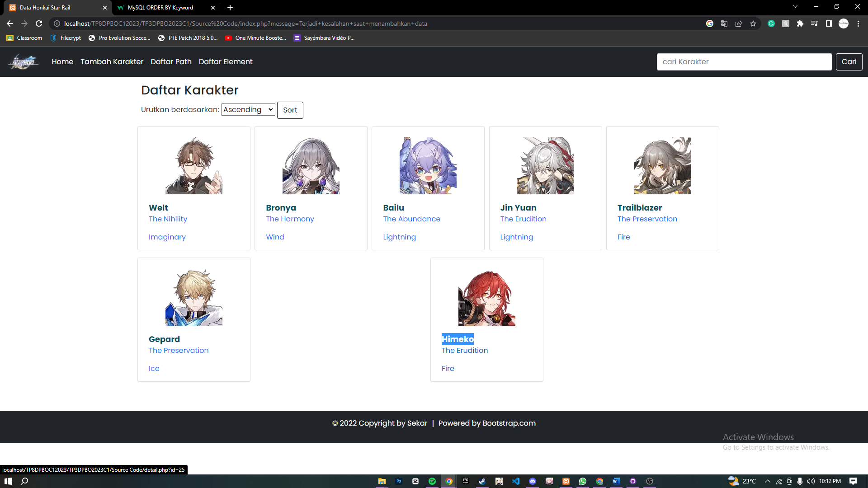The width and height of the screenshot is (868, 488).
Task: Open the Grammarly extension icon
Action: coord(771,23)
